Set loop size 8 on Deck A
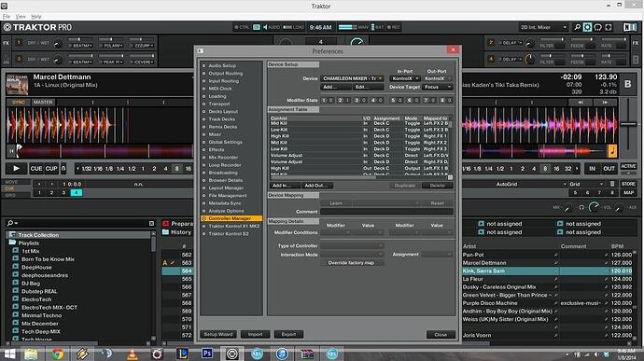Screen dimensions: 644x361 click(x=177, y=169)
